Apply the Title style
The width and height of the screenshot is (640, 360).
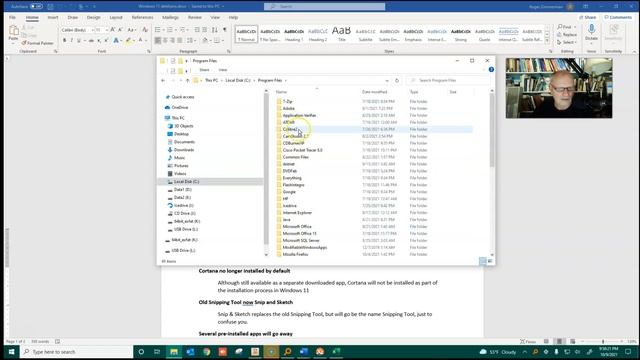point(342,34)
